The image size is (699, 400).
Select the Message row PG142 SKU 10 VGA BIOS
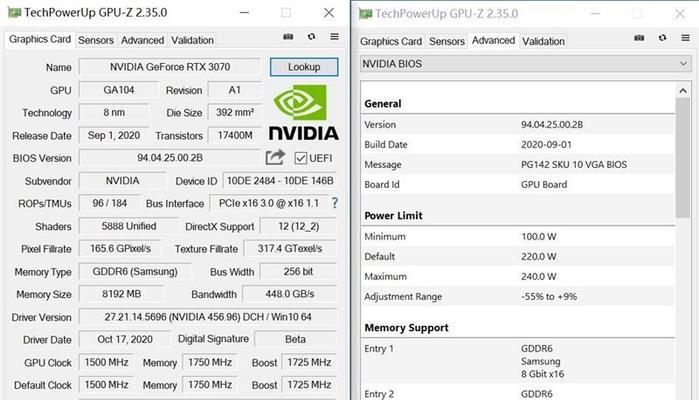coord(518,165)
